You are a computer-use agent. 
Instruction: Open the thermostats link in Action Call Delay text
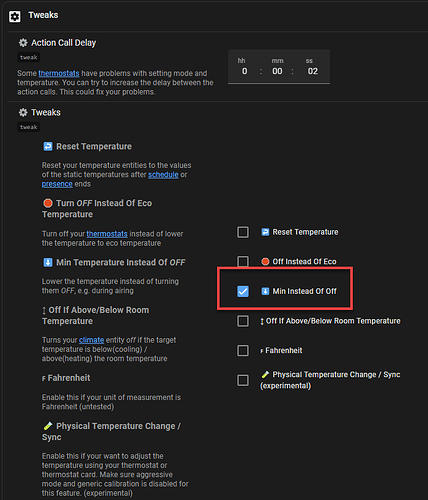coord(59,73)
